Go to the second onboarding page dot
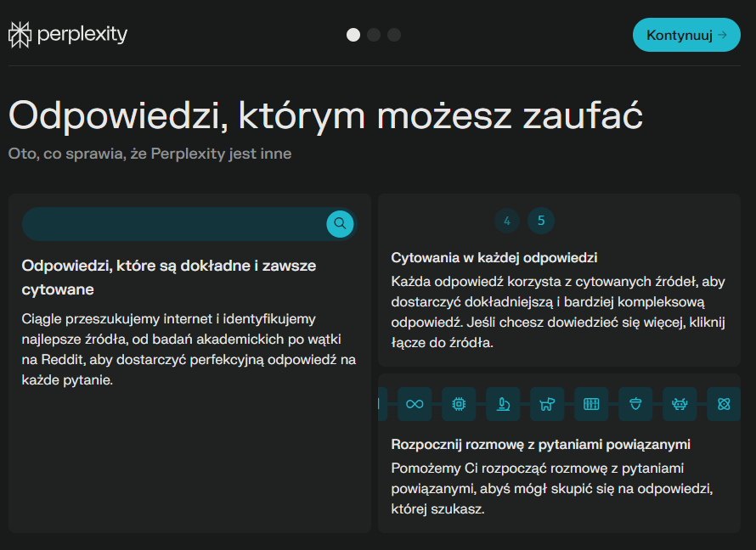Image resolution: width=756 pixels, height=550 pixels. 374,35
